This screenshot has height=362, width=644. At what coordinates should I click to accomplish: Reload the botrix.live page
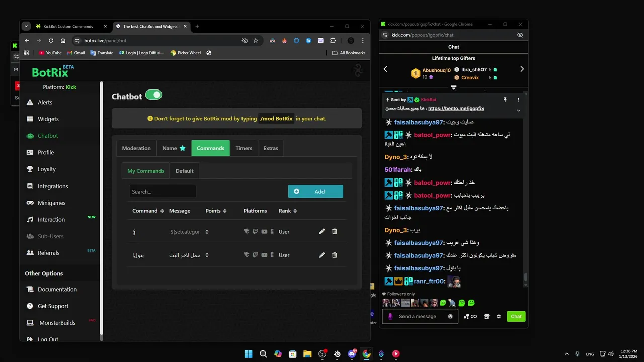point(51,41)
